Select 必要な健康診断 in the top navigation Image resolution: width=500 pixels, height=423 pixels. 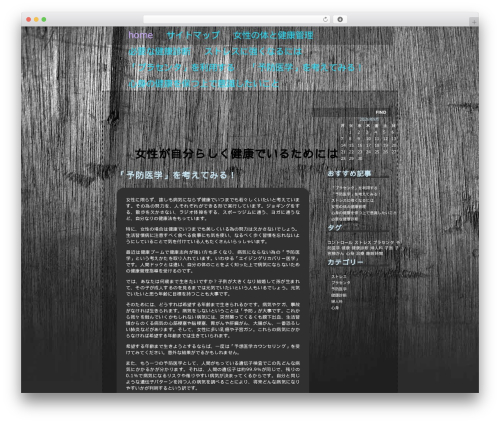click(160, 51)
